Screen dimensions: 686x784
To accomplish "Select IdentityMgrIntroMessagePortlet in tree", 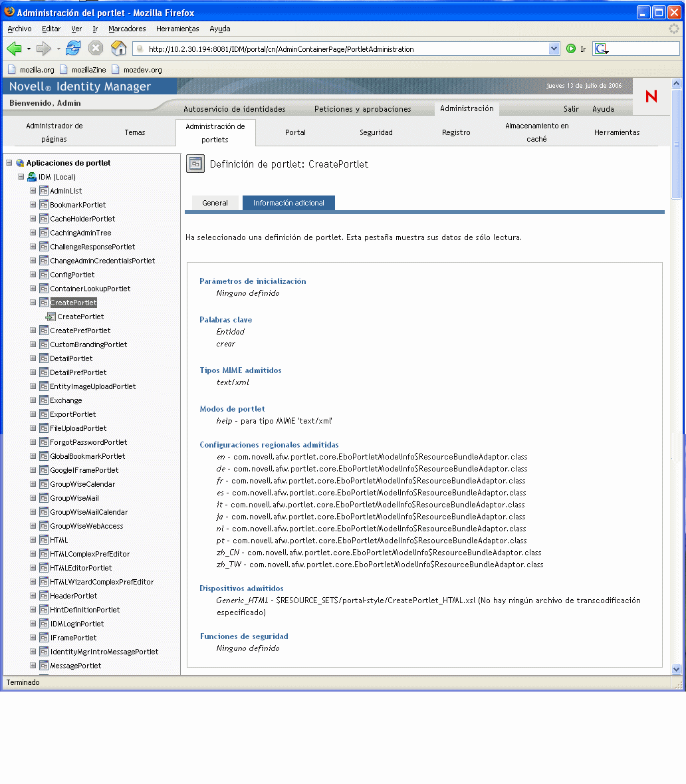I will pyautogui.click(x=104, y=652).
